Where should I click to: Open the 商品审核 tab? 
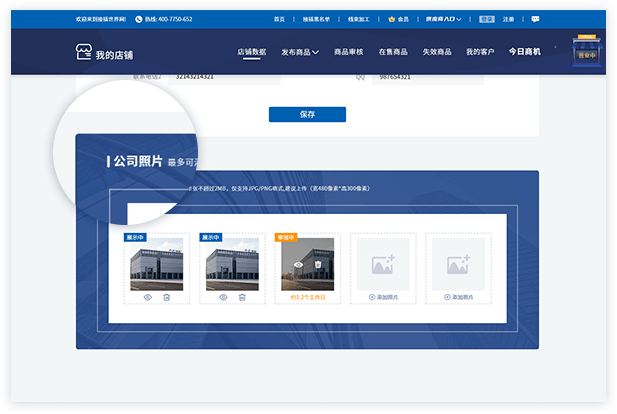349,52
